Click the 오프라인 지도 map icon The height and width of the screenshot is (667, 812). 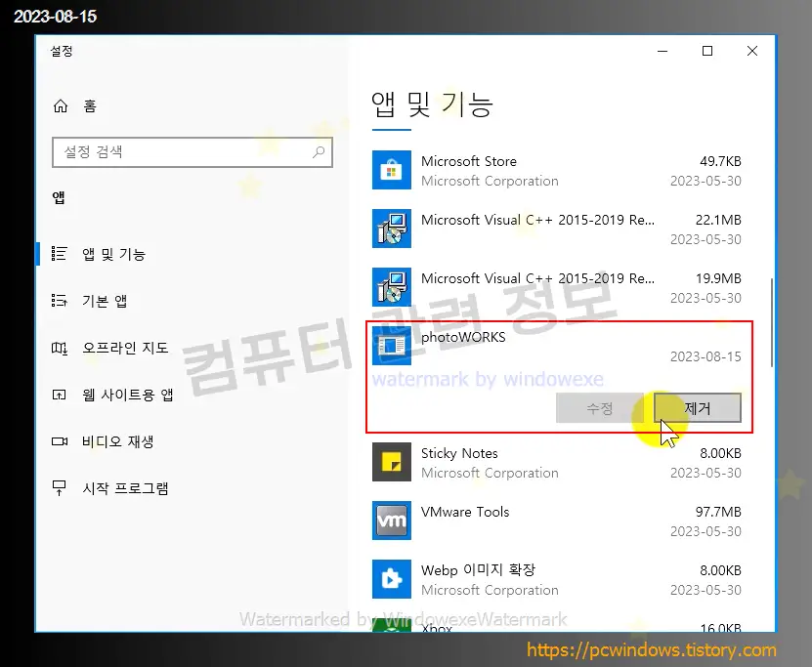click(59, 348)
